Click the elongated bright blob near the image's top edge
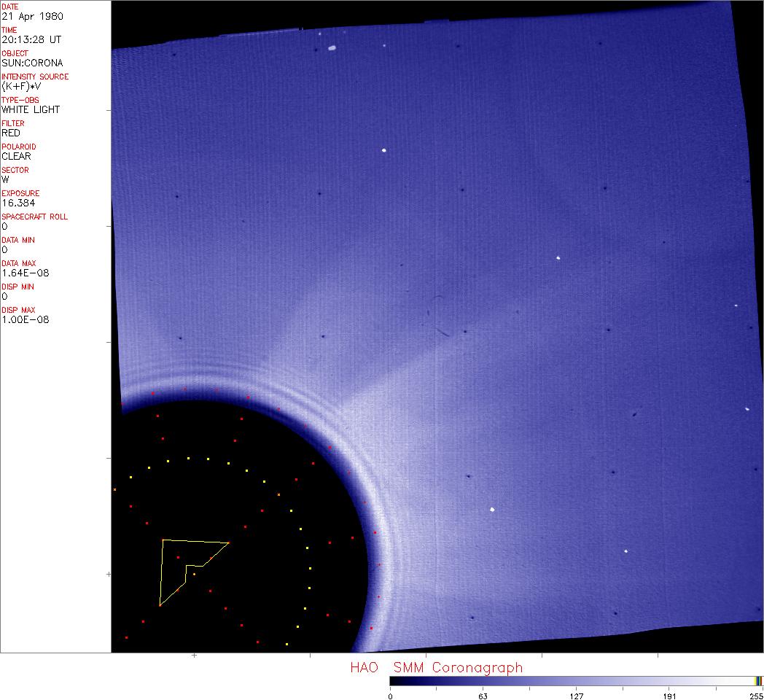Image resolution: width=764 pixels, height=700 pixels. (332, 49)
